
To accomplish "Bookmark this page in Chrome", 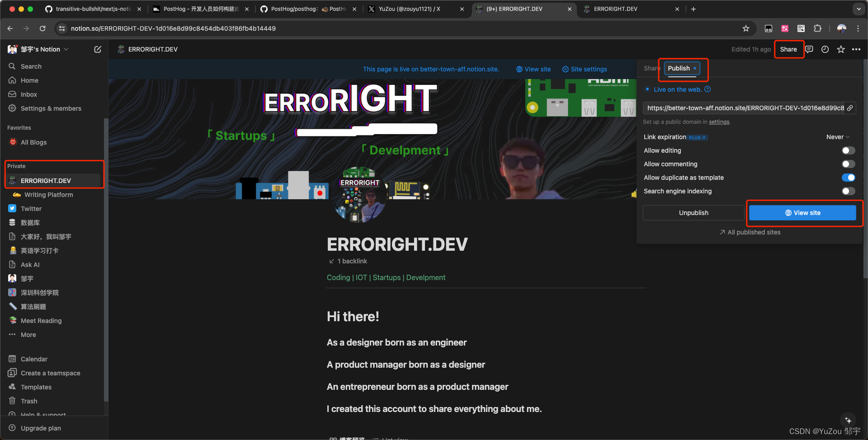I will 746,28.
